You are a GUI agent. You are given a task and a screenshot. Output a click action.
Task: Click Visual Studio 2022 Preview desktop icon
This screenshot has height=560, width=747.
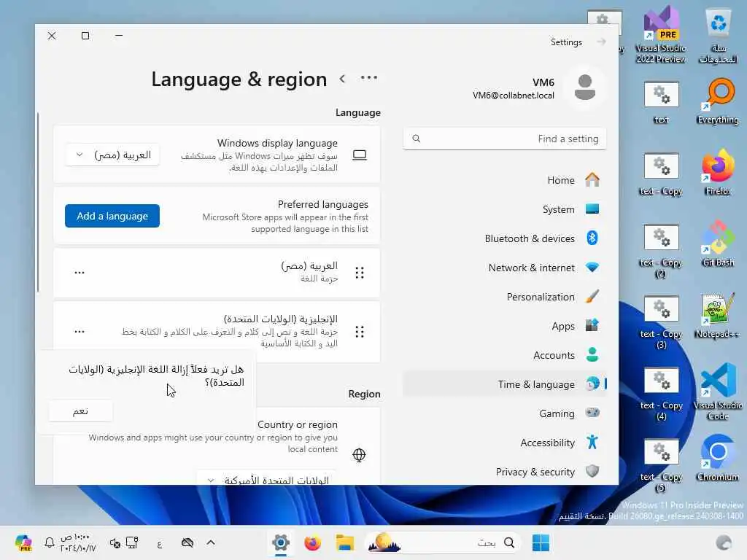pyautogui.click(x=661, y=34)
